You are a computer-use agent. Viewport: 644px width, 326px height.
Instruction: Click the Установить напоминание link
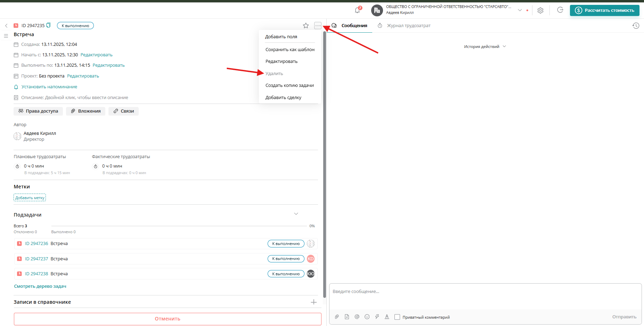[x=49, y=87]
